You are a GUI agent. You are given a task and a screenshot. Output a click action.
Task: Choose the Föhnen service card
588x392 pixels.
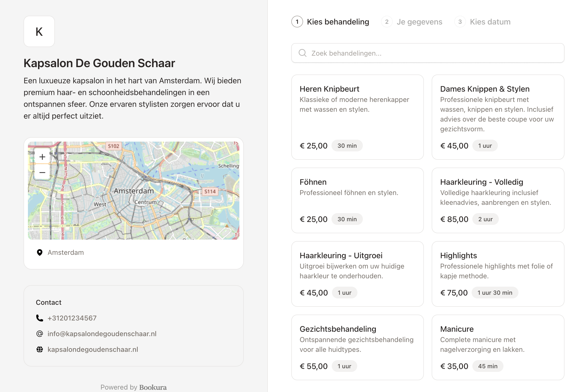pos(357,200)
